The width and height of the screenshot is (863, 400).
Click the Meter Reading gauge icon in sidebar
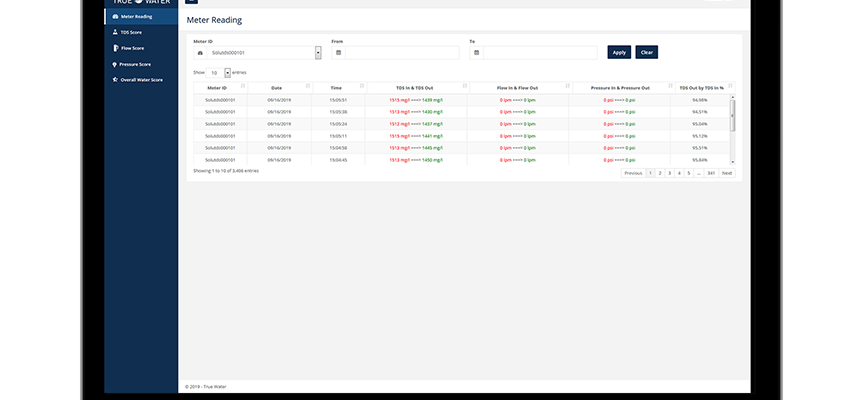click(115, 17)
